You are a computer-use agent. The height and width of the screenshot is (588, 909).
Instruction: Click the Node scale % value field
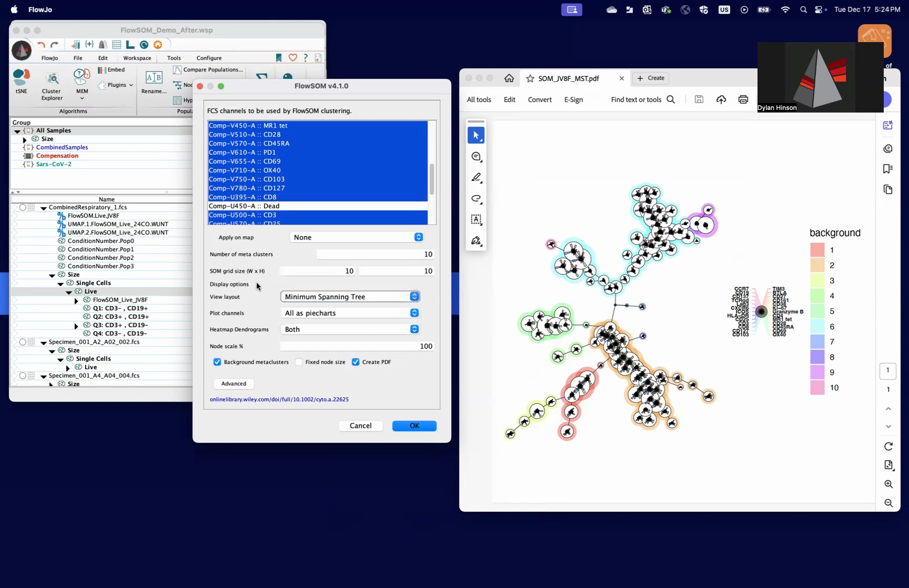(357, 346)
